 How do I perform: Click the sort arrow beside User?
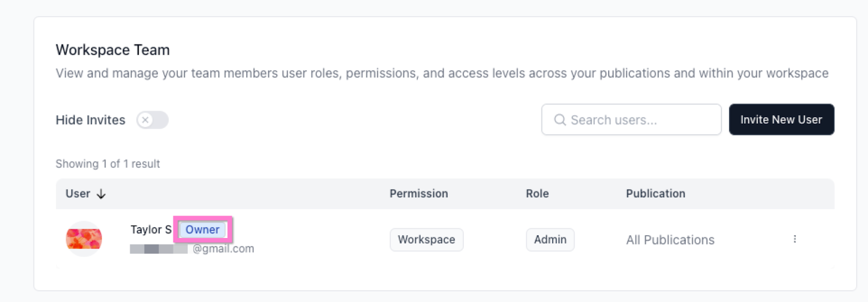coord(101,194)
